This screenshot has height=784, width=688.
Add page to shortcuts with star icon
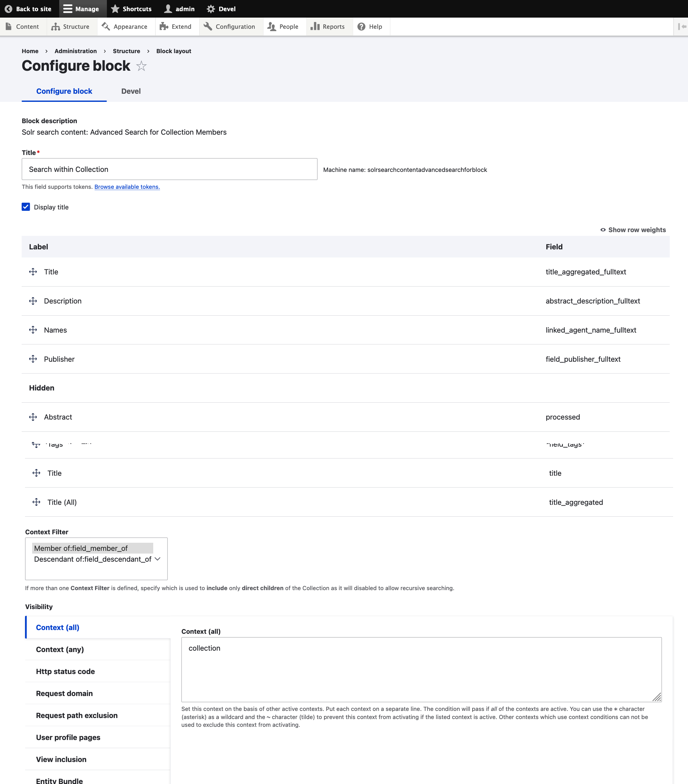click(141, 66)
